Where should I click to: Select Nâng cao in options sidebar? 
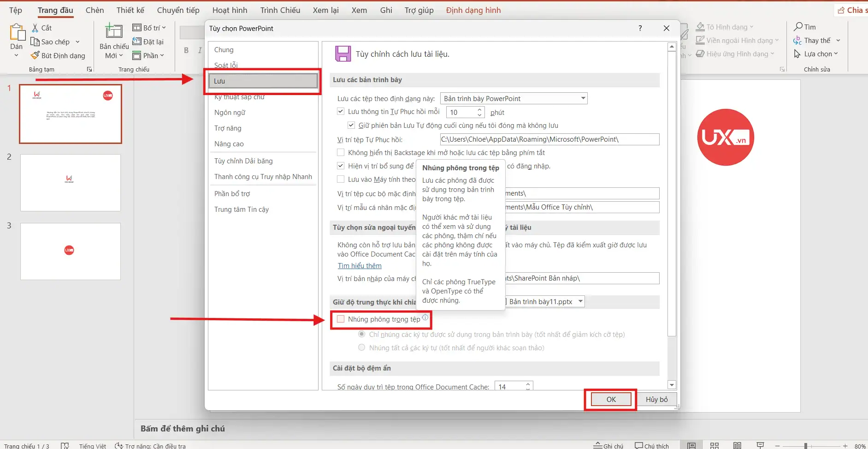click(x=229, y=144)
